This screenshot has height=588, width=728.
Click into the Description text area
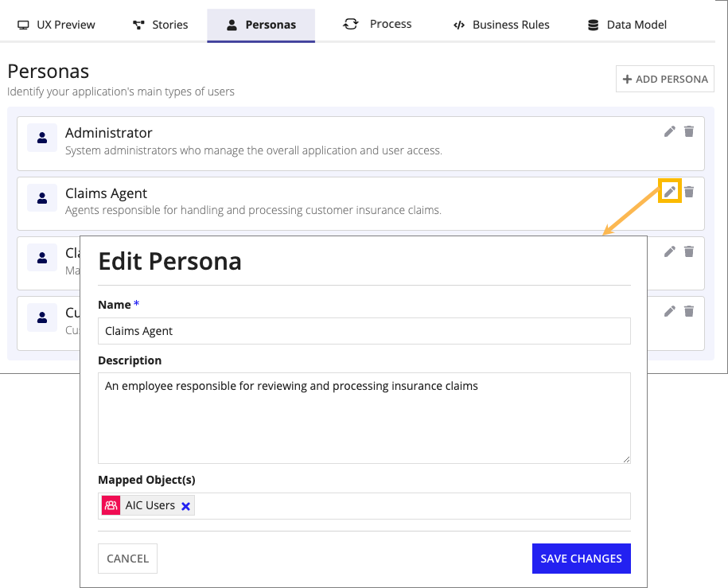click(x=364, y=418)
